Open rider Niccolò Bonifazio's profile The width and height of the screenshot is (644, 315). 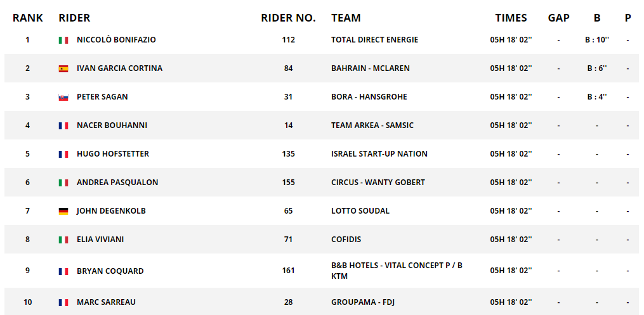tap(116, 40)
